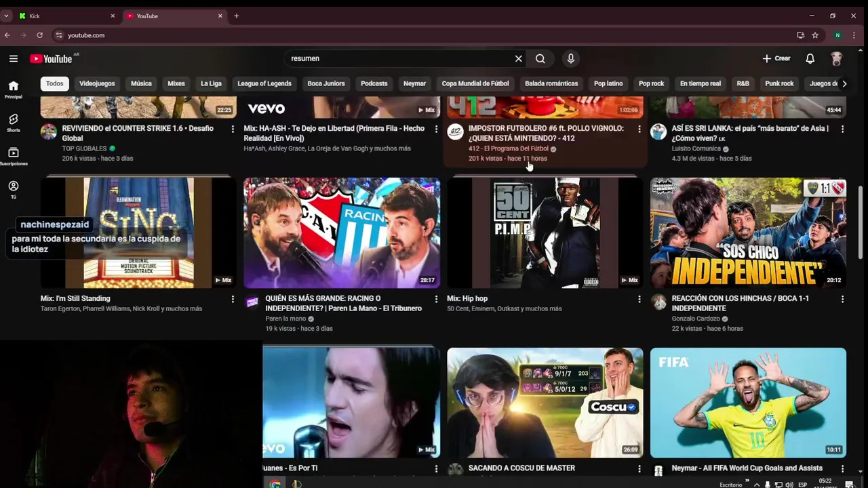Open the YouTube hamburger guide menu
868x488 pixels.
coord(14,58)
